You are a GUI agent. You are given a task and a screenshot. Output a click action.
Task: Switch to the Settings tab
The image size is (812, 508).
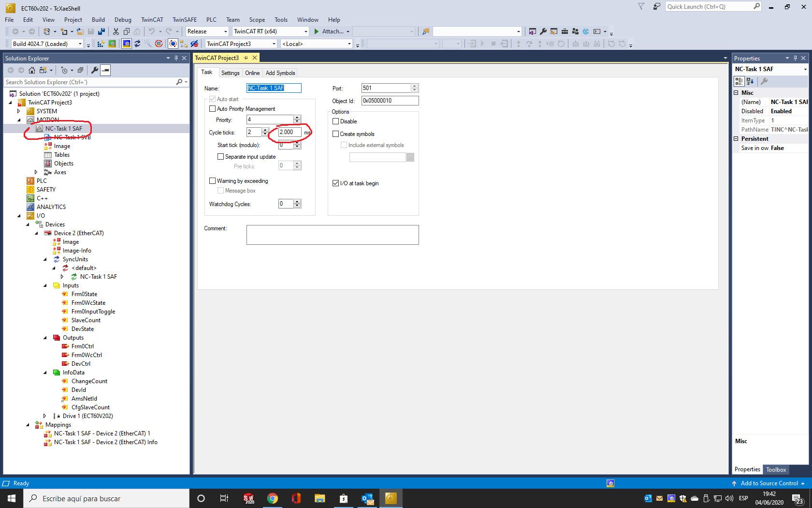click(x=230, y=73)
